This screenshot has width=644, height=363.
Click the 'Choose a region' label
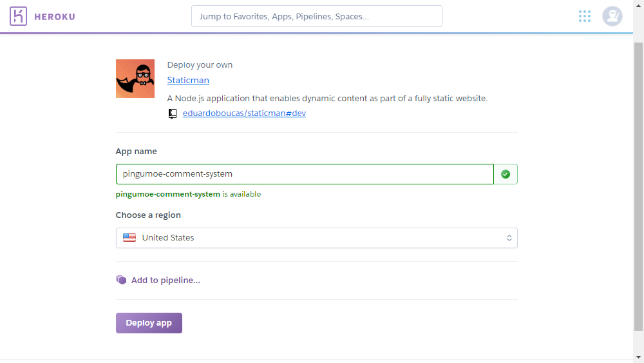(148, 215)
